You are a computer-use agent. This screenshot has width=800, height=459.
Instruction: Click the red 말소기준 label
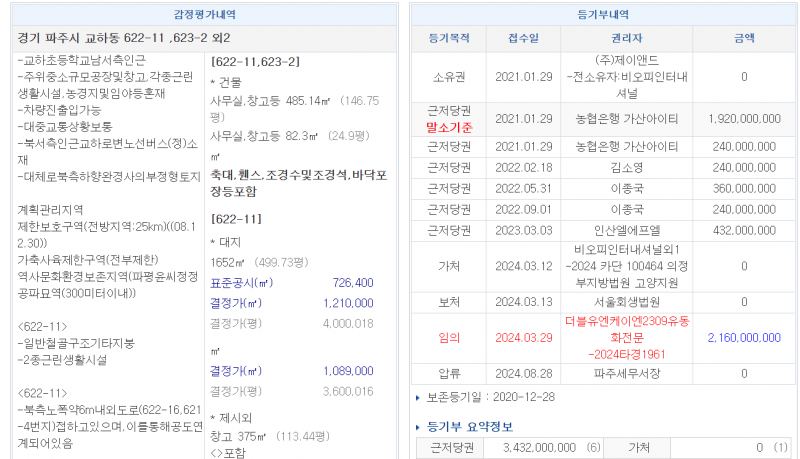(x=449, y=128)
